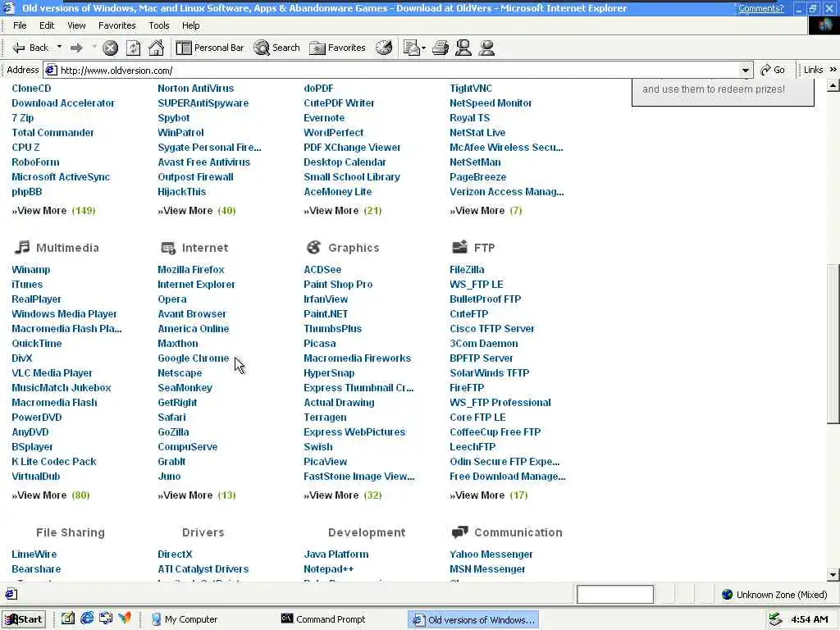Open the Winamp link
This screenshot has width=840, height=630.
(x=31, y=269)
